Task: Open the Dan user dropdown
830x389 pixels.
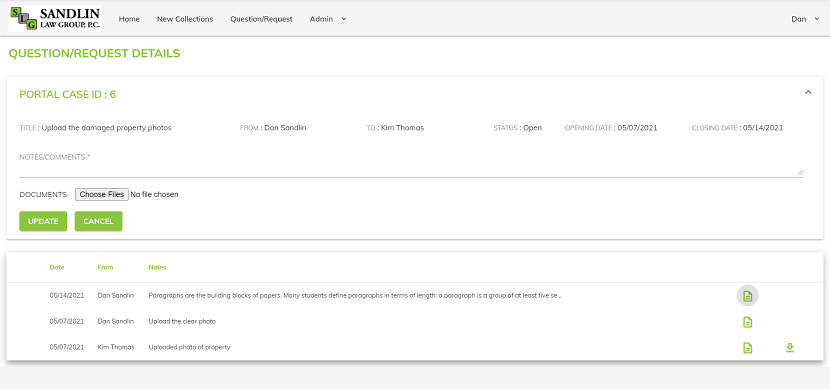Action: pos(805,19)
